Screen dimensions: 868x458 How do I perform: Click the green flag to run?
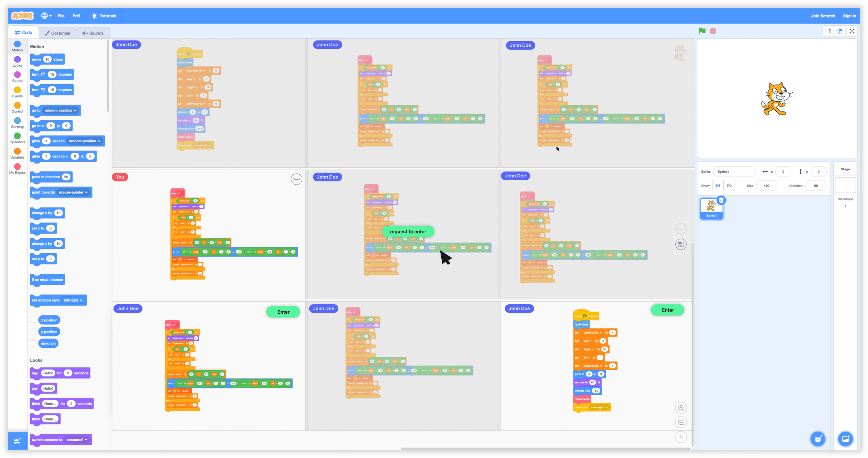click(702, 31)
